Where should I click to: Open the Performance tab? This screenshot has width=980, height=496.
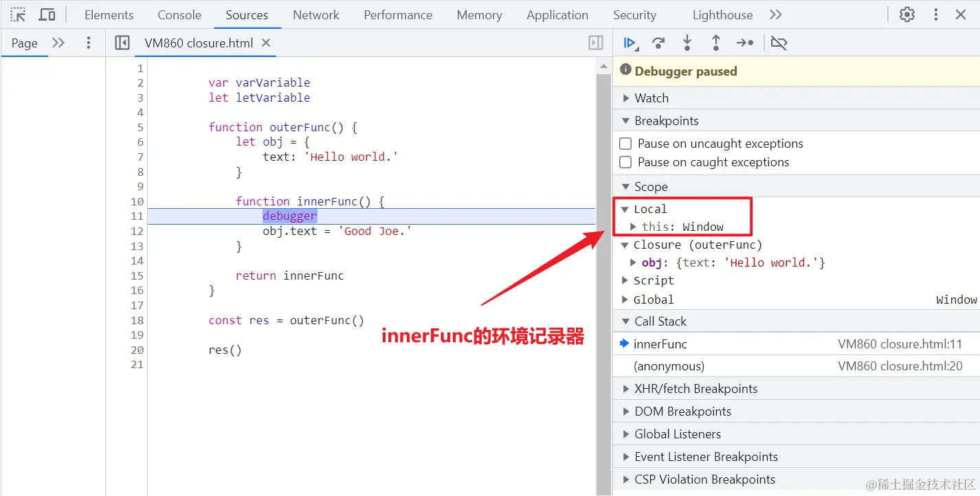398,14
